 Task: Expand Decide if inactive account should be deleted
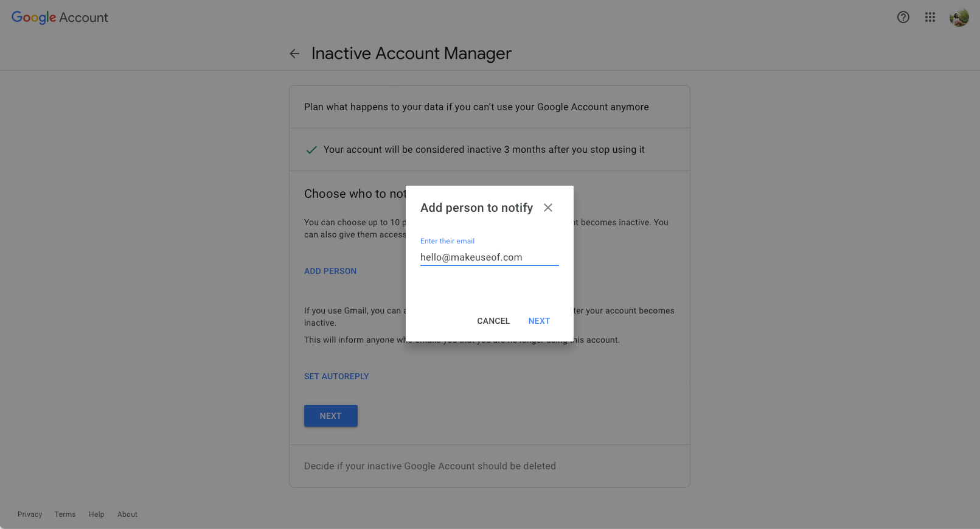pyautogui.click(x=490, y=466)
